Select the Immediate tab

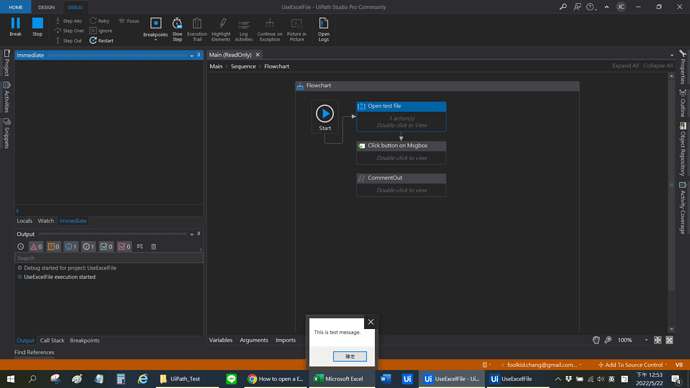tap(73, 221)
